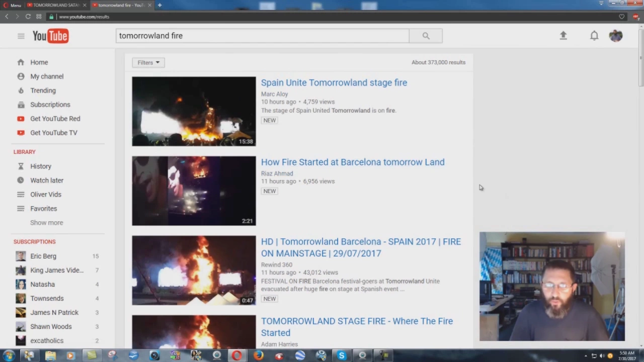Image resolution: width=644 pixels, height=362 pixels.
Task: Open Skype from the taskbar
Action: pos(342,355)
